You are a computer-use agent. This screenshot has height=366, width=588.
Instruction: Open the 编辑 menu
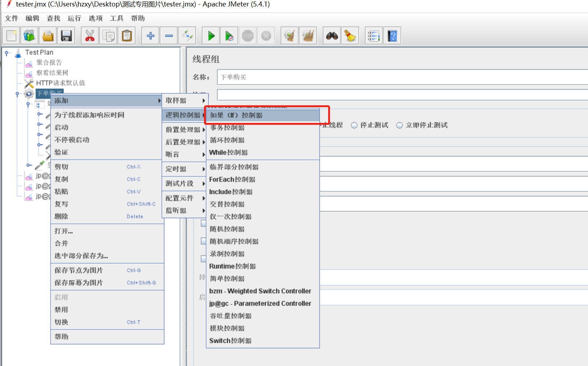32,18
